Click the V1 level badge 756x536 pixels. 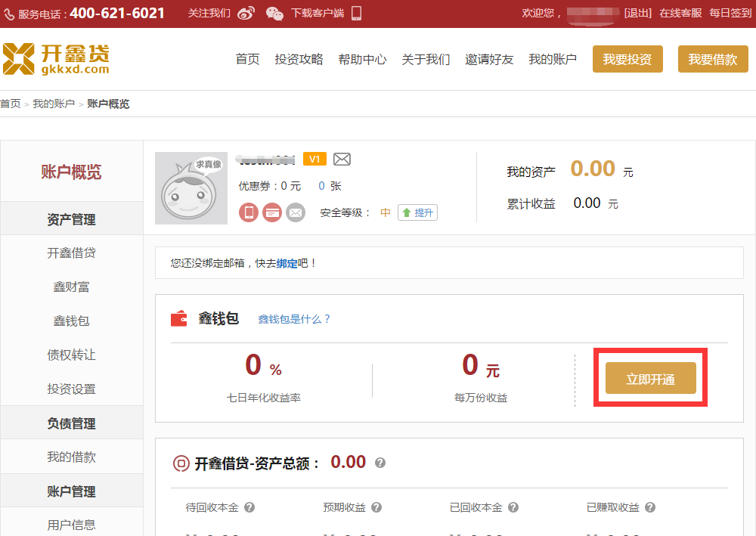[314, 159]
